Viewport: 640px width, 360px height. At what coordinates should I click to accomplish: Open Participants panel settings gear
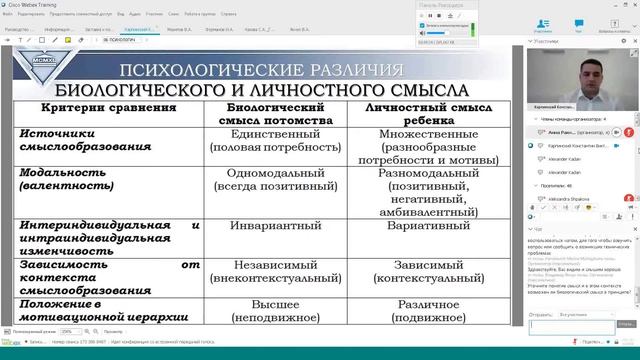[624, 41]
